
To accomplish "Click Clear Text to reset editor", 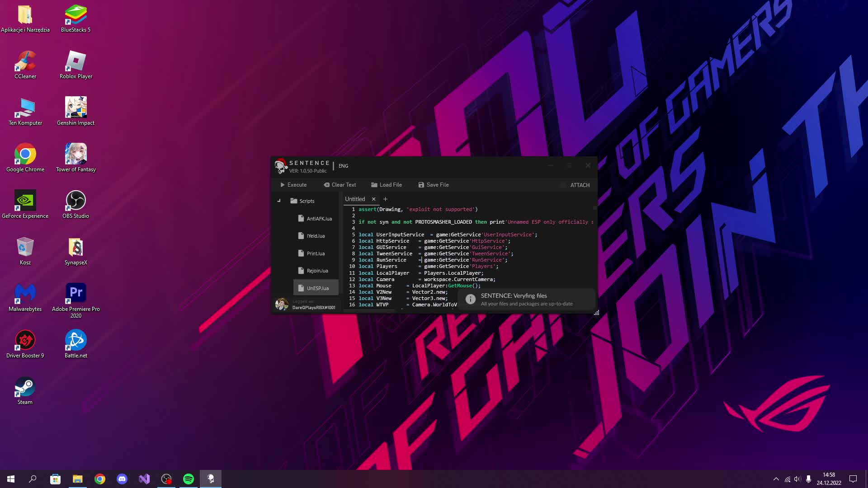I will coord(341,185).
